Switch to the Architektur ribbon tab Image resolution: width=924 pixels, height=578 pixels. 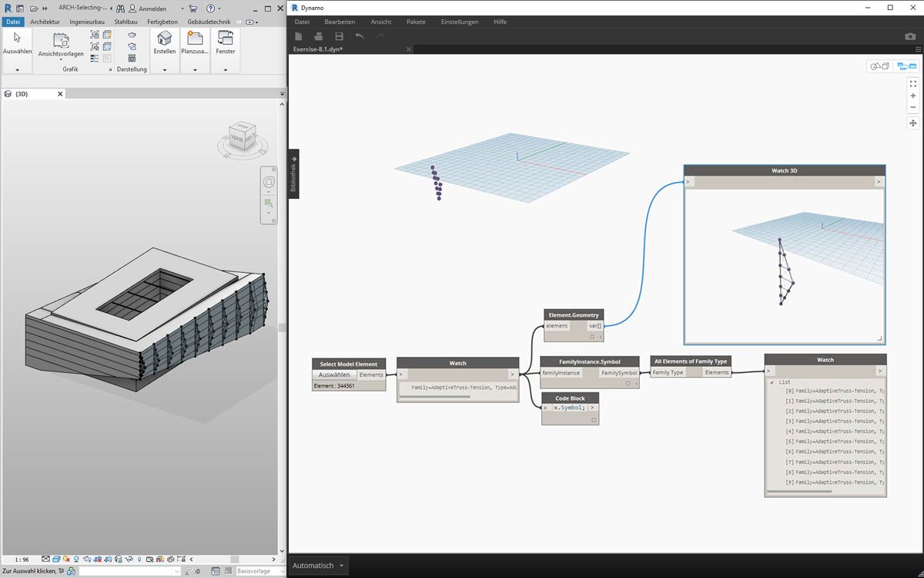pos(45,22)
